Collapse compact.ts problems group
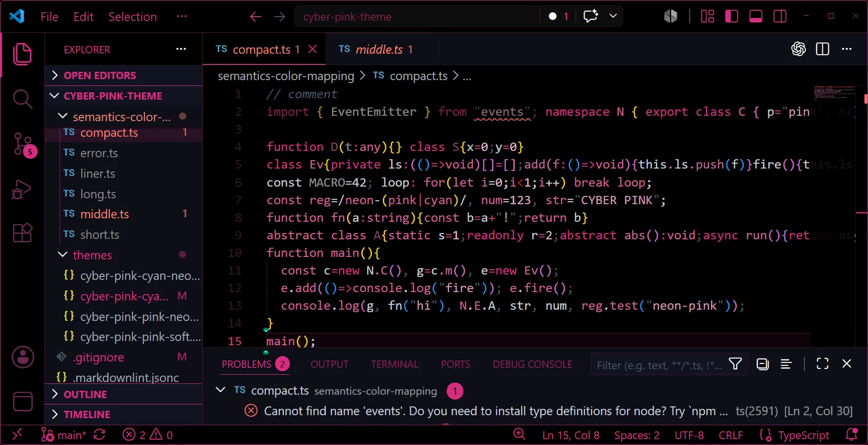The height and width of the screenshot is (445, 868). (x=220, y=390)
